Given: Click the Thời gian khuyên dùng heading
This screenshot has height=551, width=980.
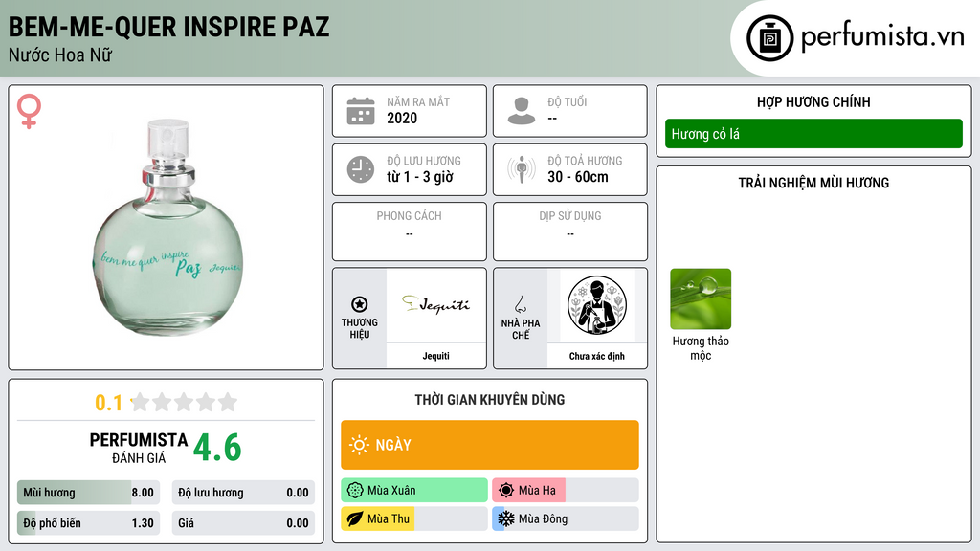Looking at the screenshot, I should 490,400.
